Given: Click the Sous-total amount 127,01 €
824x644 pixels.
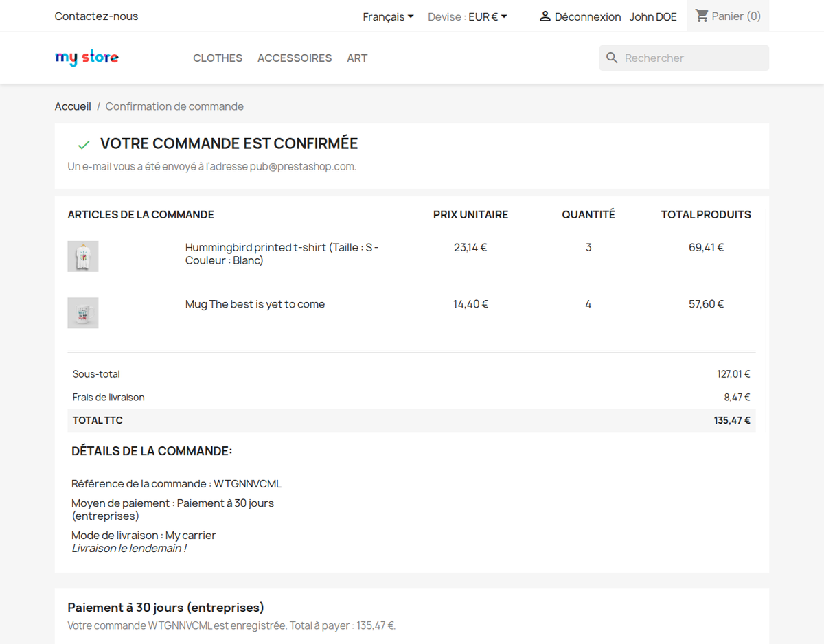Looking at the screenshot, I should pyautogui.click(x=733, y=374).
